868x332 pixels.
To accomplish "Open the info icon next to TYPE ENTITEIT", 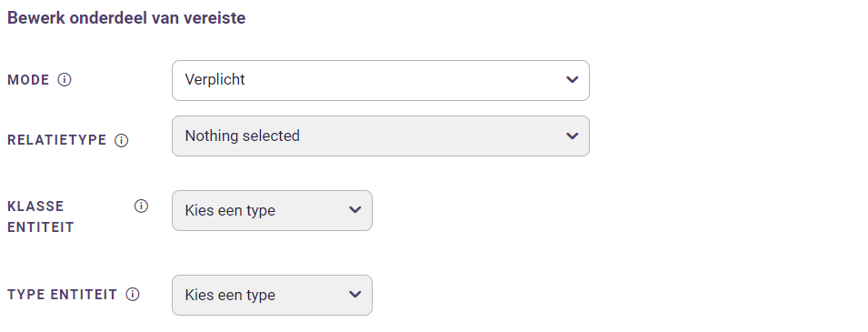I will 133,295.
